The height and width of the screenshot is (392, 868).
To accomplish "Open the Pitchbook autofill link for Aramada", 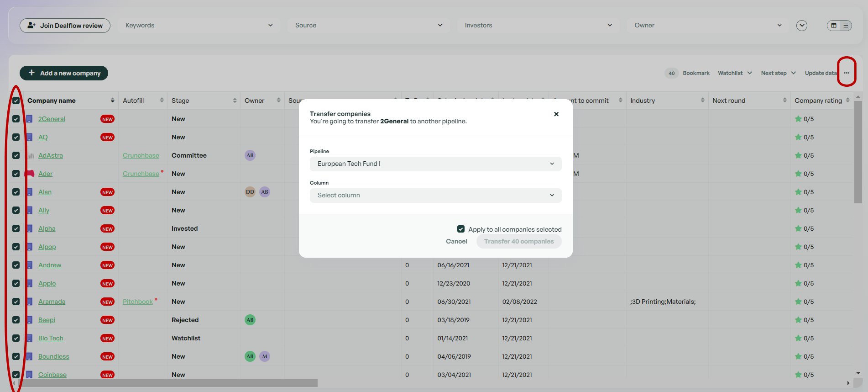I will click(x=138, y=302).
